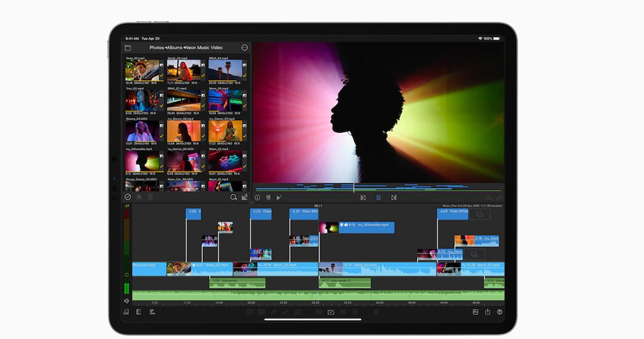Screen dimensions: 644x339
Task: Pause playback with the blue pause button
Action: [378, 198]
